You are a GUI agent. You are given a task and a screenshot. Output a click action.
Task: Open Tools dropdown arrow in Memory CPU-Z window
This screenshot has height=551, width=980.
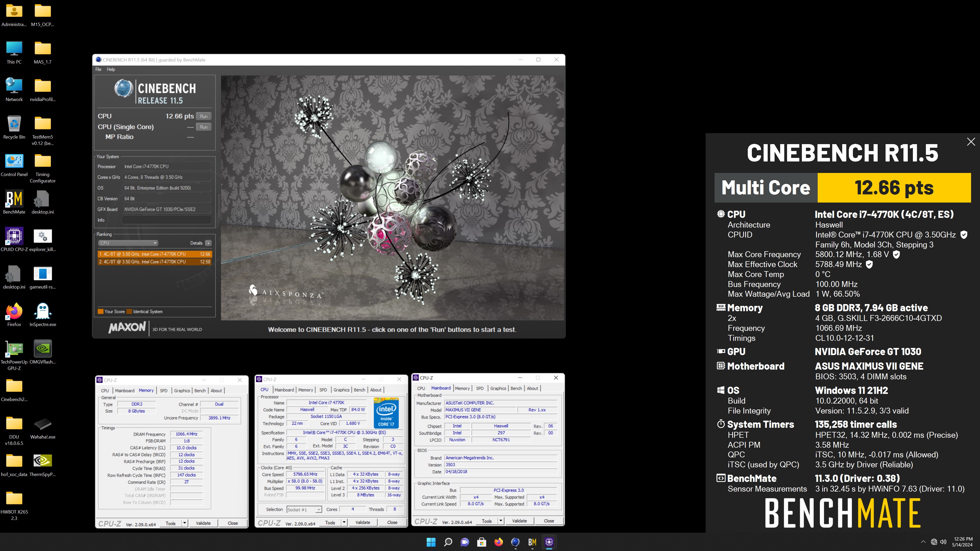(185, 523)
